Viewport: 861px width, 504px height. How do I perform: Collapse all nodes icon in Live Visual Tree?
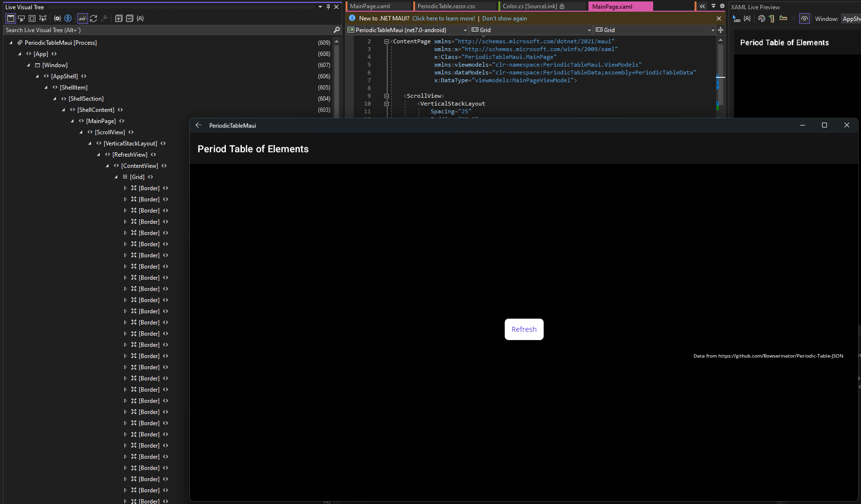(x=129, y=18)
